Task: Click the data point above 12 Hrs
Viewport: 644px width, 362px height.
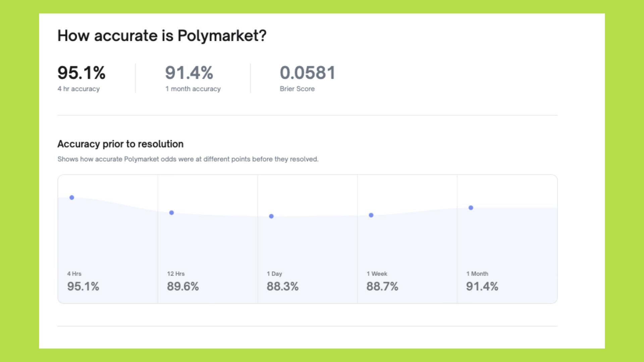Action: (x=172, y=212)
